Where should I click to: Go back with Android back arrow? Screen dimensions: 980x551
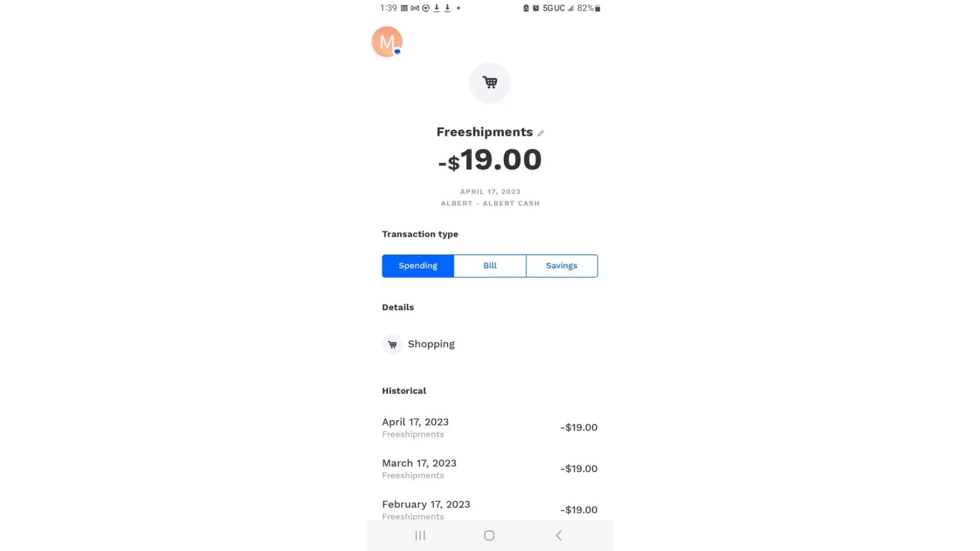click(558, 536)
